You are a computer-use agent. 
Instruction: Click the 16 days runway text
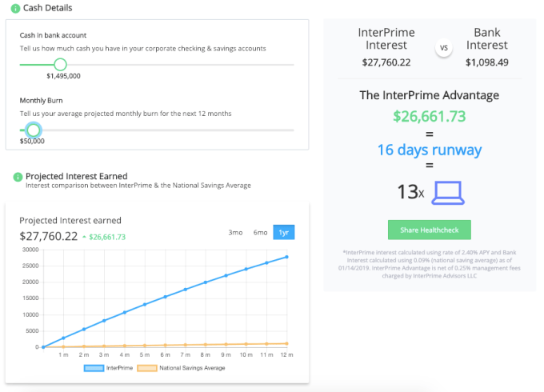click(x=430, y=150)
